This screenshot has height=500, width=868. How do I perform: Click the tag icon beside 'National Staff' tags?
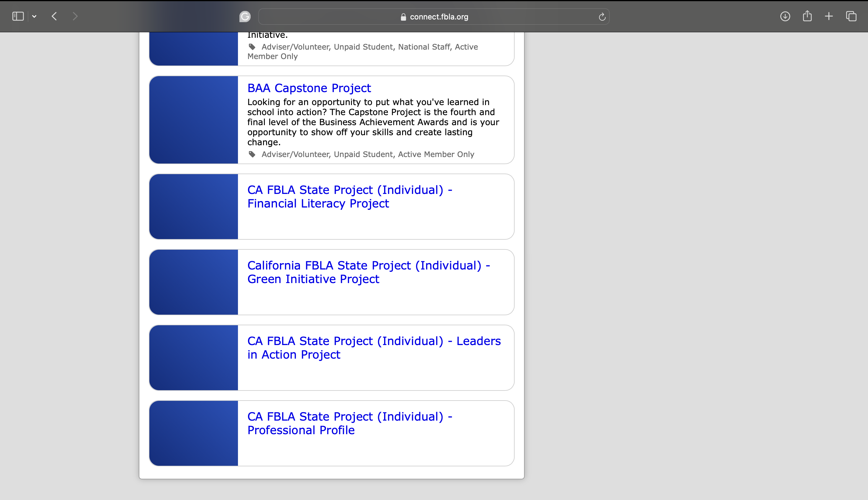[x=252, y=47]
